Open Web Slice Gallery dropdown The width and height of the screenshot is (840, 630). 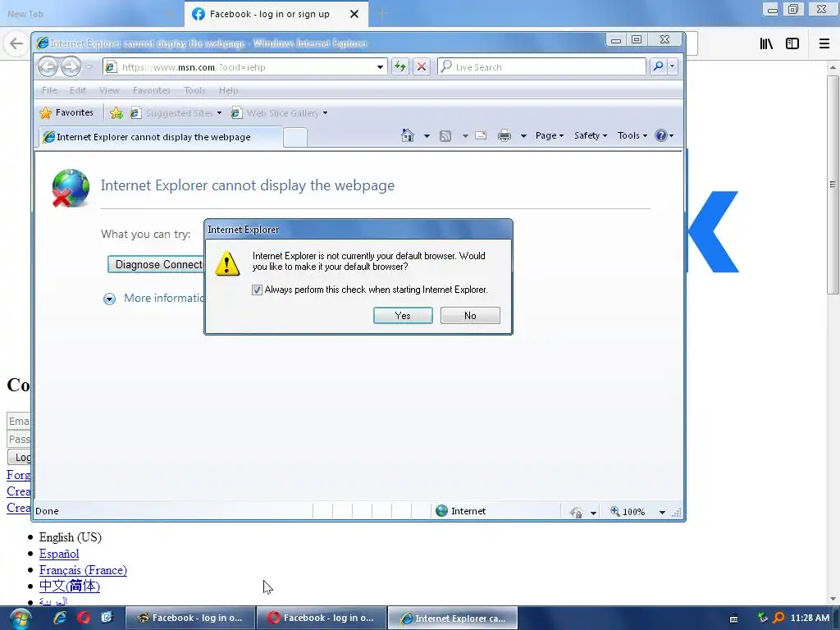click(279, 113)
